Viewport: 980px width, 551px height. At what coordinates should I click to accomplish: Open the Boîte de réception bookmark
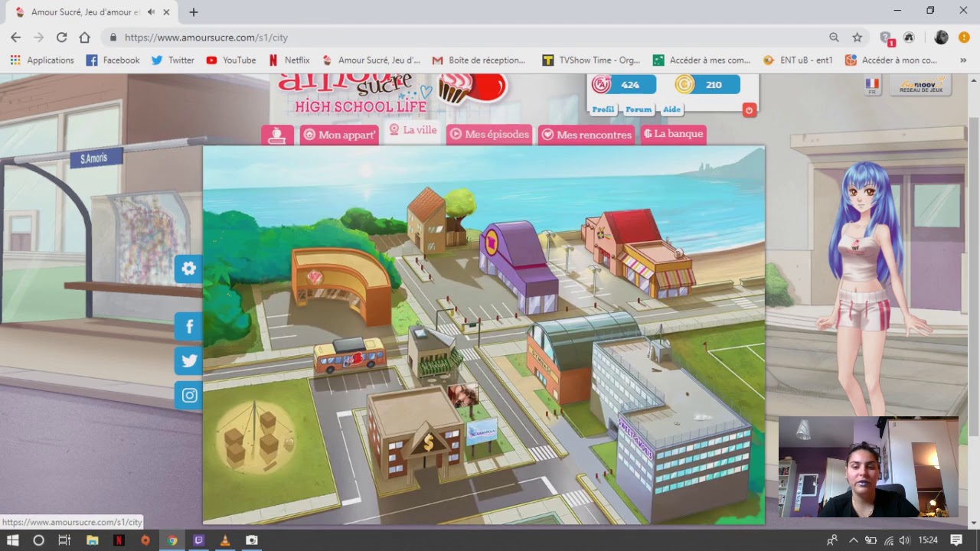click(479, 60)
